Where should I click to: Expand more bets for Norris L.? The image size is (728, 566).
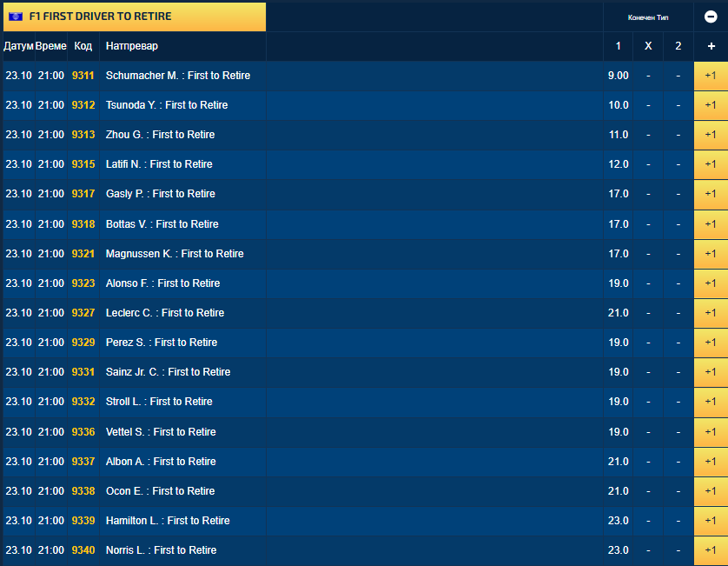(711, 550)
